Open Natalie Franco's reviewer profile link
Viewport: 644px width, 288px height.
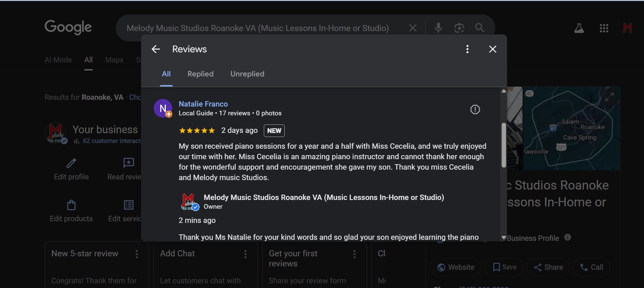(203, 104)
